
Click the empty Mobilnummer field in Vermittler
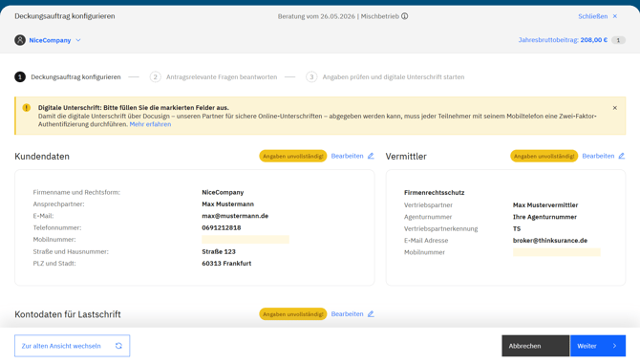pyautogui.click(x=557, y=252)
